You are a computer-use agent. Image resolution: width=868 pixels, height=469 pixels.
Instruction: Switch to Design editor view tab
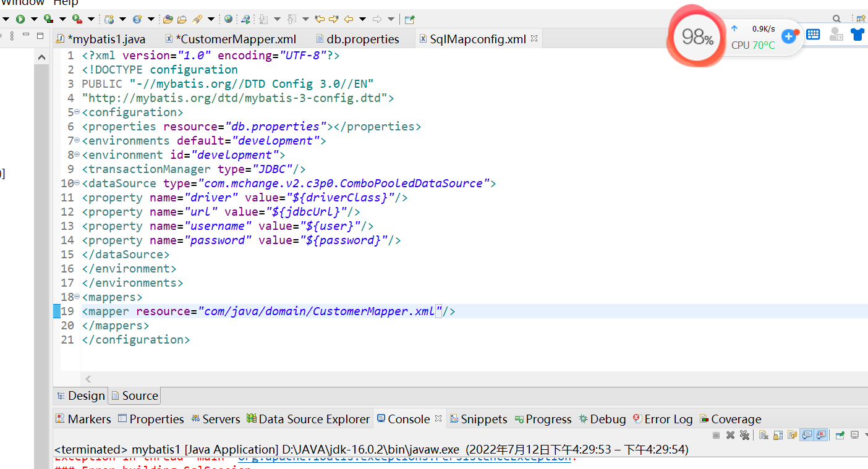click(81, 395)
